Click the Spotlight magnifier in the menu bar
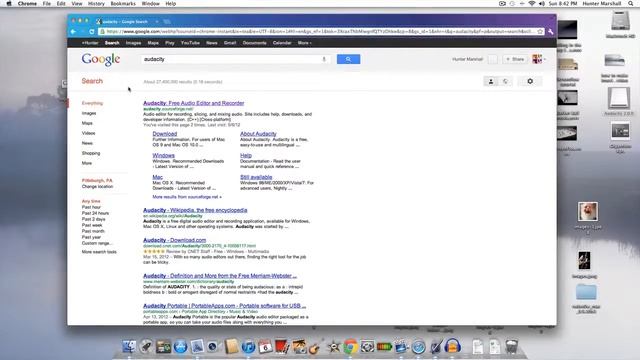The image size is (640, 360). [631, 4]
